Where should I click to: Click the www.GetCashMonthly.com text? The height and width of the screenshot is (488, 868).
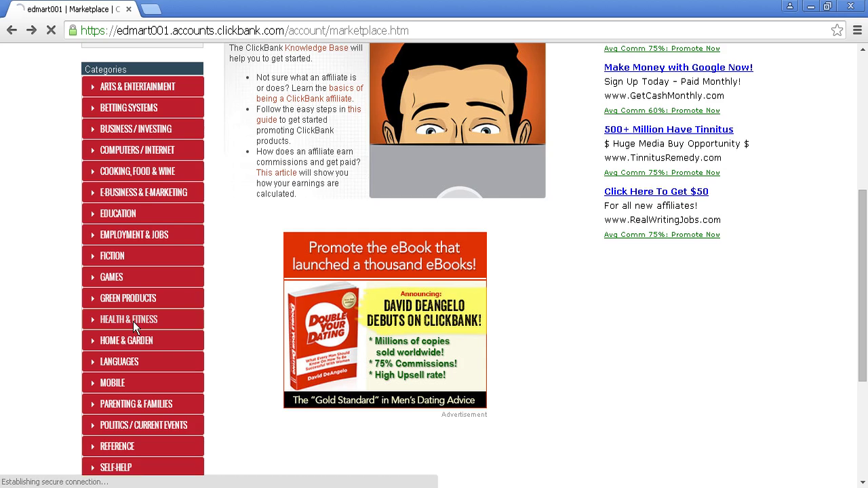(x=664, y=96)
